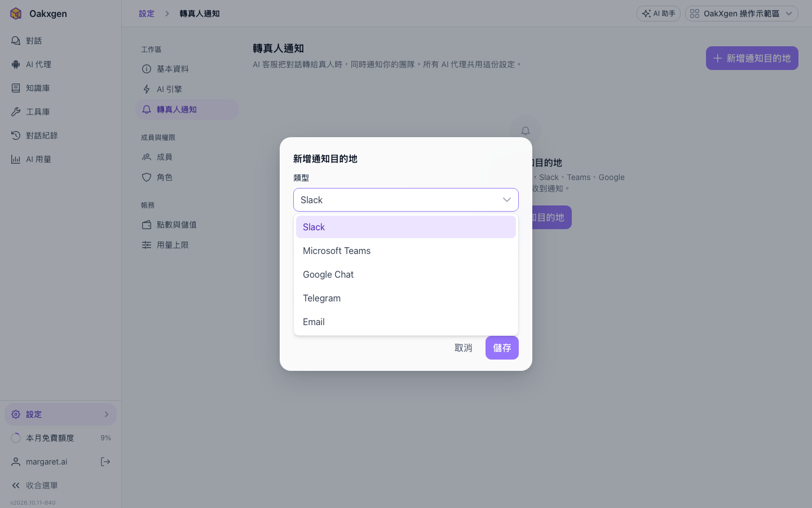Click the 設定 breadcrumb link
Image resolution: width=812 pixels, height=508 pixels.
pos(147,14)
